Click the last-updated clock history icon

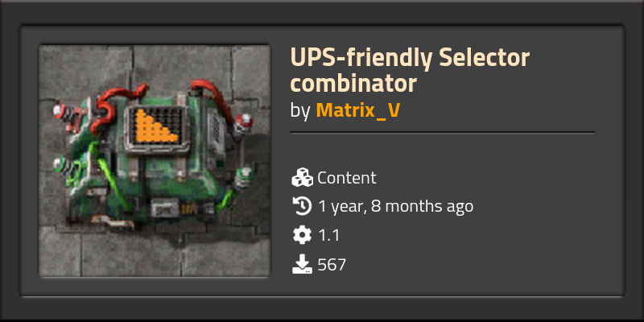tap(302, 206)
